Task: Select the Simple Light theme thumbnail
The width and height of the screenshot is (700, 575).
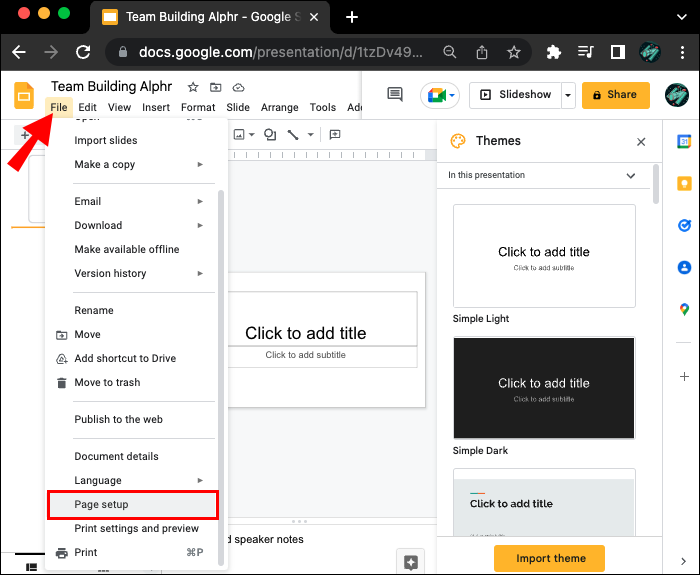Action: tap(544, 256)
